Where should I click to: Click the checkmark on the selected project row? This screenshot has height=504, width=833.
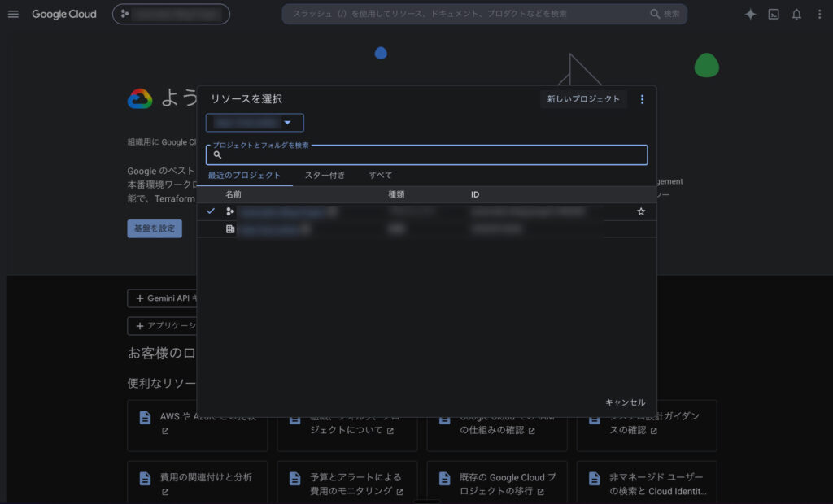click(211, 211)
